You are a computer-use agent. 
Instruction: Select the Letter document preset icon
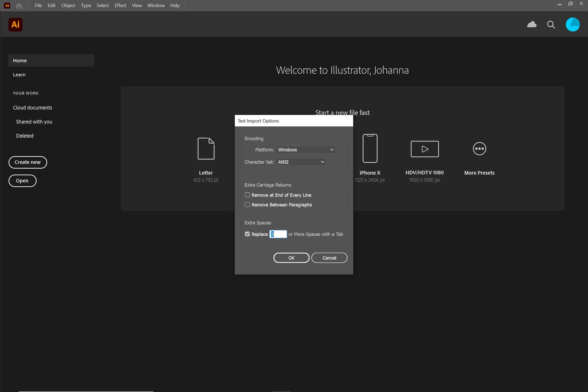point(206,149)
